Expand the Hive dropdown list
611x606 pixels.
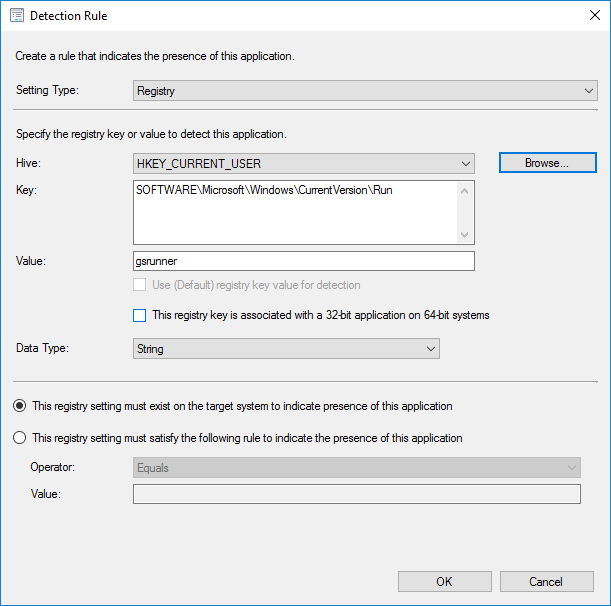[304, 163]
